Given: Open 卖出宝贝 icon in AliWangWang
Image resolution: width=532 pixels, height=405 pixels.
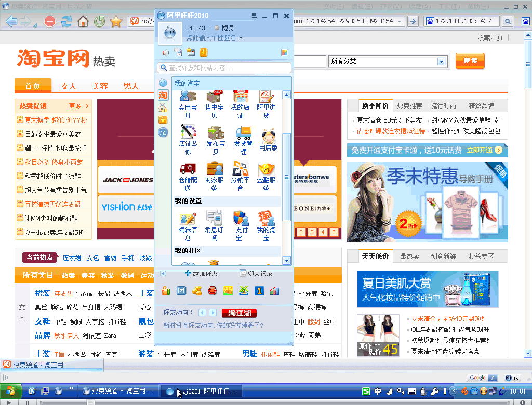Looking at the screenshot, I should pyautogui.click(x=188, y=104).
